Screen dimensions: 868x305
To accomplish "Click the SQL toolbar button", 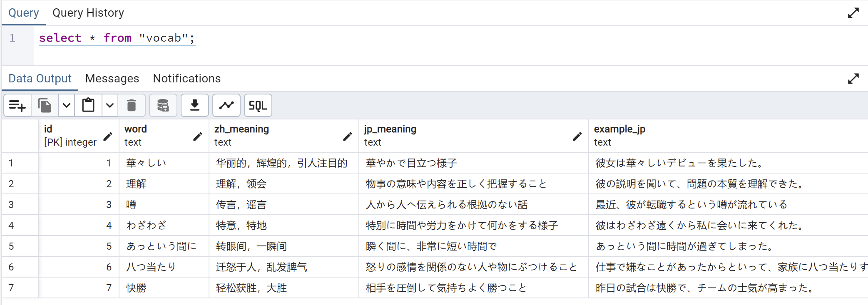I will [258, 106].
